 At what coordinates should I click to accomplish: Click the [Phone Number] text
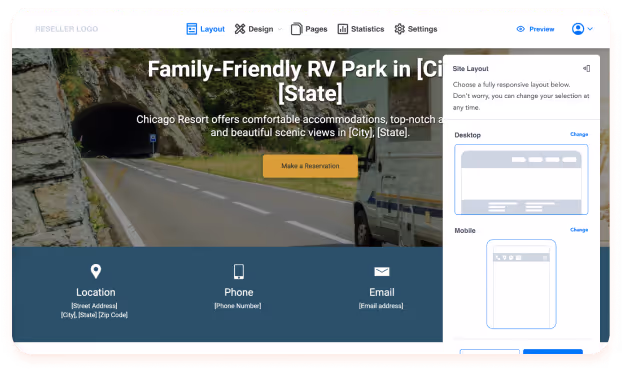point(238,306)
